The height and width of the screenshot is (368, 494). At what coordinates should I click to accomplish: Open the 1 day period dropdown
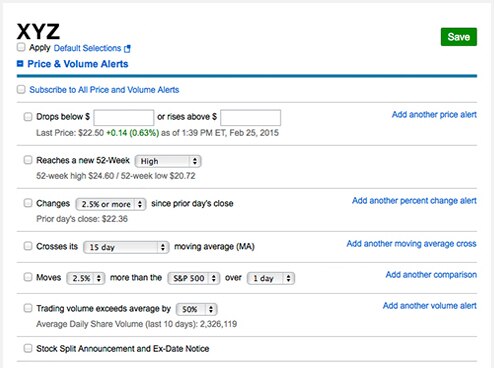[271, 278]
